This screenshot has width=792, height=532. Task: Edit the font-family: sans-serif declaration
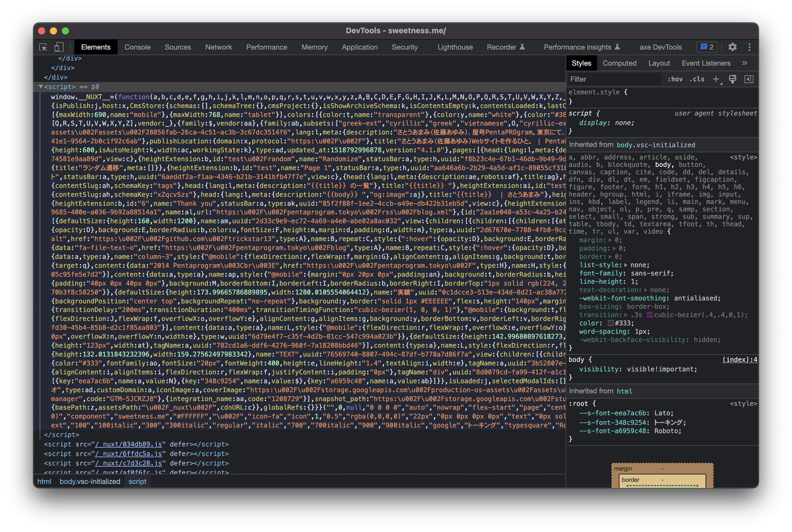pyautogui.click(x=626, y=273)
